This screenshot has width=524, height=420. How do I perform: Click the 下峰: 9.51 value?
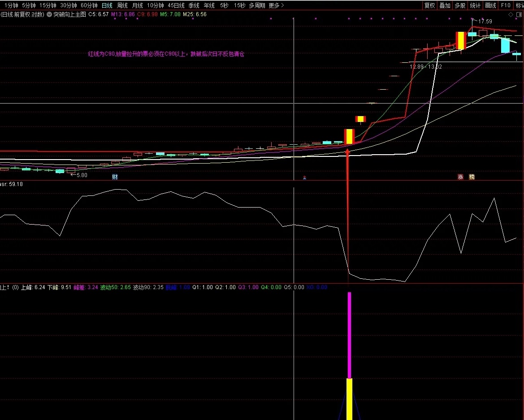[x=59, y=287]
